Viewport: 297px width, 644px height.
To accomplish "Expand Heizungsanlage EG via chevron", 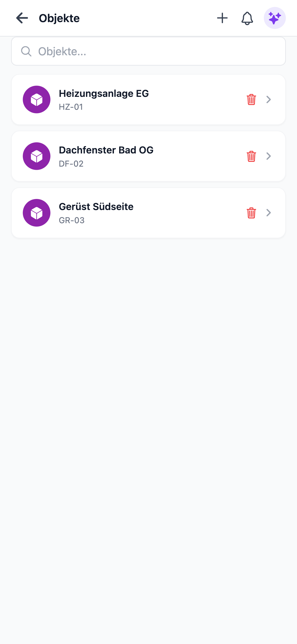I will [269, 99].
